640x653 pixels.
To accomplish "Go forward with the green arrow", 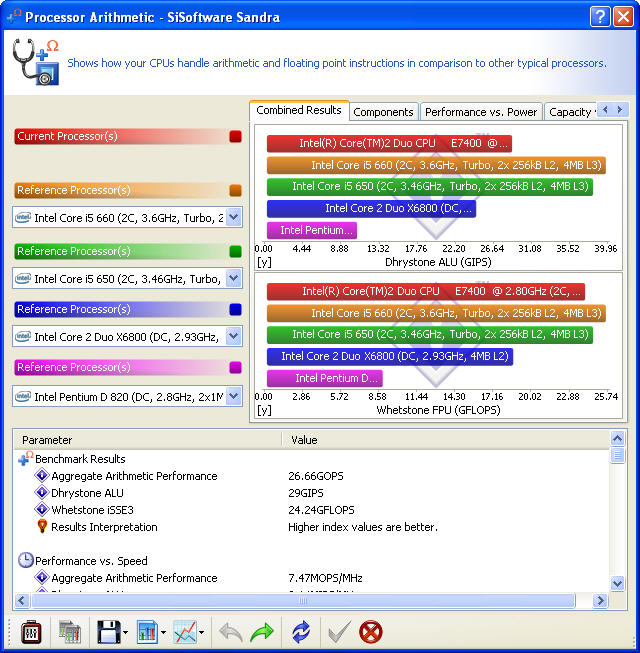I will (x=262, y=633).
